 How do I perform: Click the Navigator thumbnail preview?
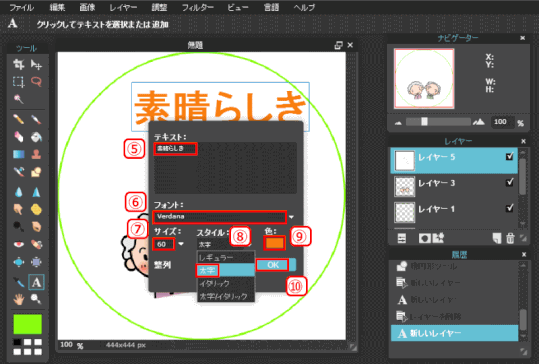point(424,78)
